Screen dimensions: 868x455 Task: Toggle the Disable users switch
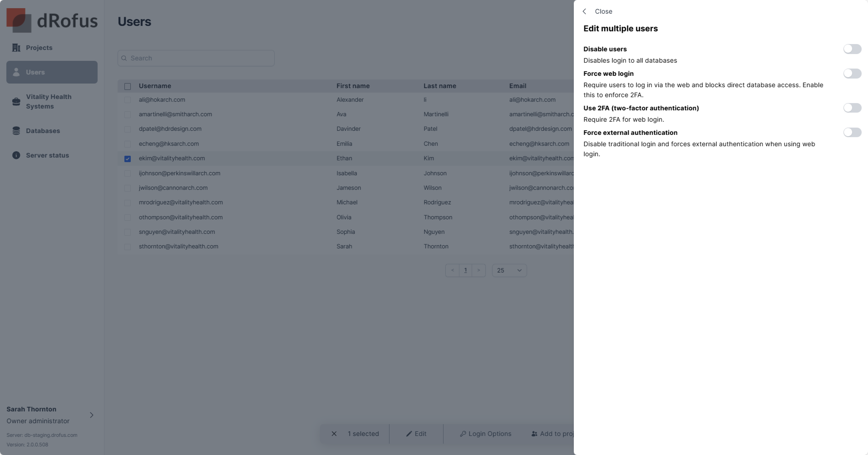(852, 49)
